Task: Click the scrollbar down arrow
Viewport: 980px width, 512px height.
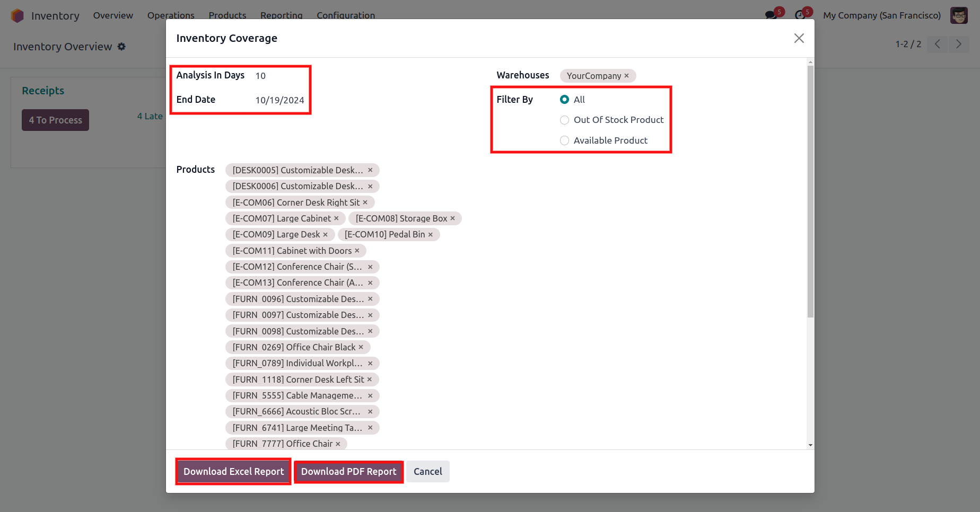Action: [810, 445]
